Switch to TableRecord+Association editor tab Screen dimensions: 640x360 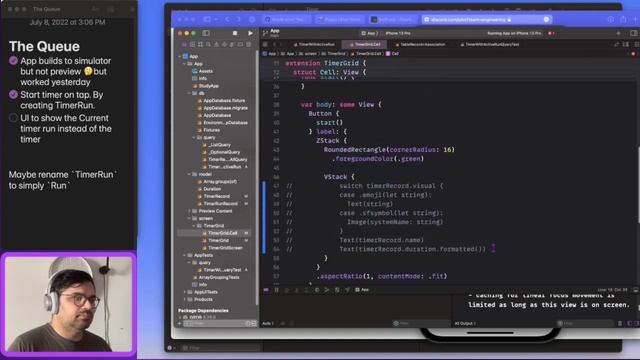[420, 44]
